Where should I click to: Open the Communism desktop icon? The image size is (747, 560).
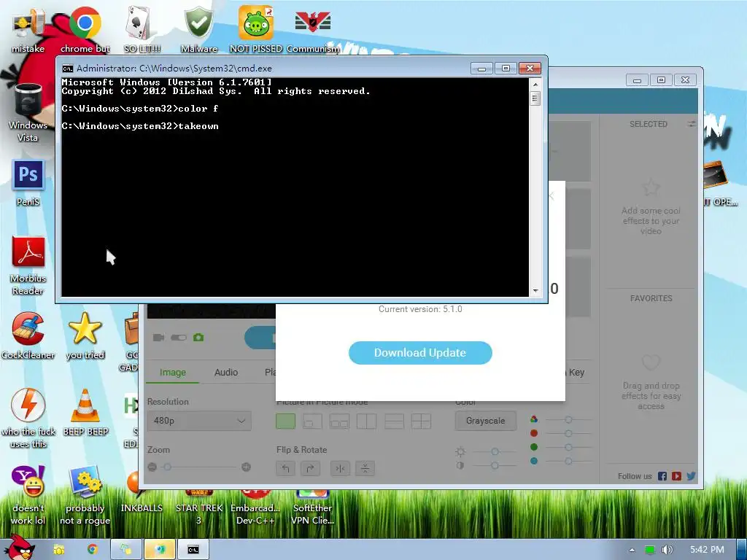click(313, 31)
